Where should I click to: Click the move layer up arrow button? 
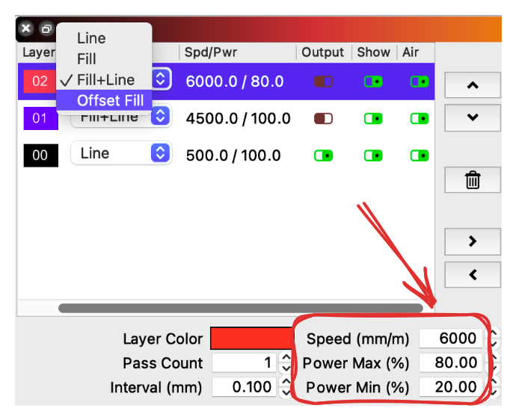coord(472,85)
